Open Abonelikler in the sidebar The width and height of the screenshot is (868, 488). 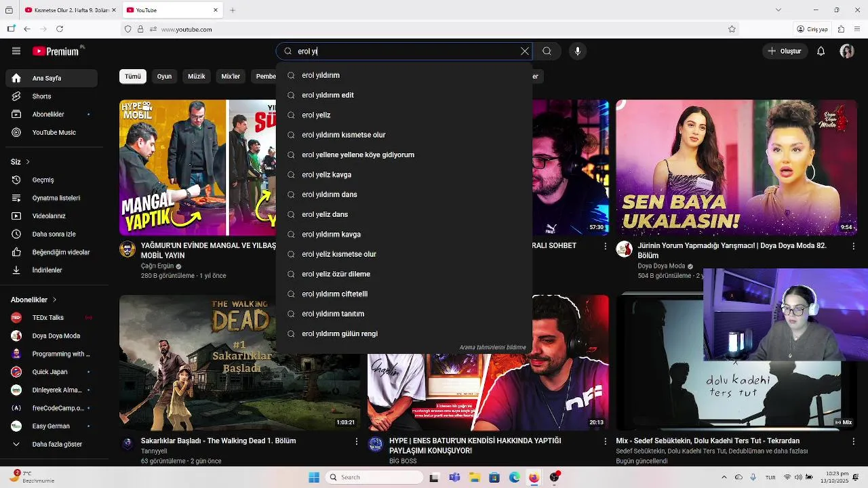pos(52,114)
